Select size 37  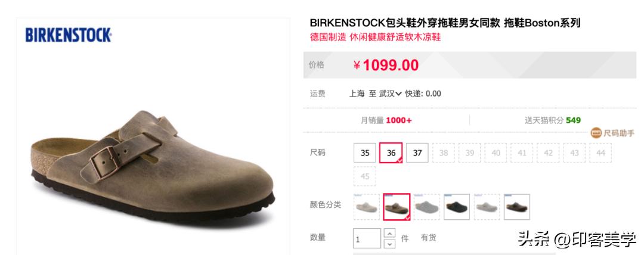point(417,153)
